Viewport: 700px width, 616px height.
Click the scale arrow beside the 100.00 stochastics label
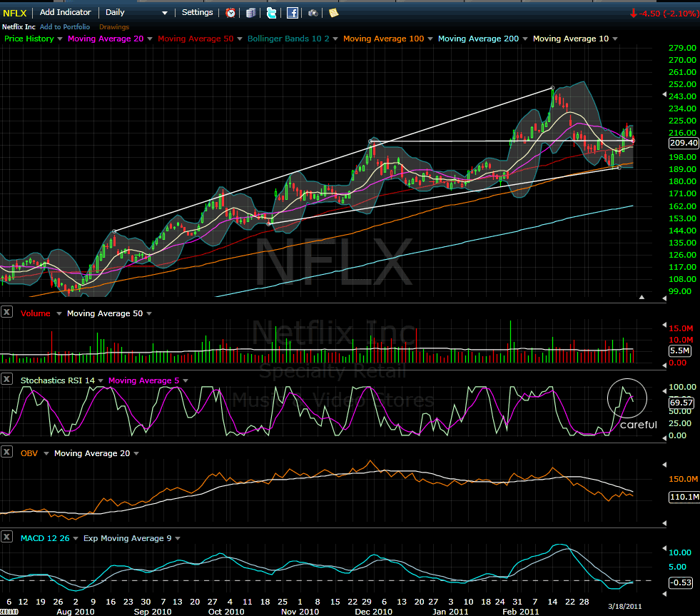(664, 391)
